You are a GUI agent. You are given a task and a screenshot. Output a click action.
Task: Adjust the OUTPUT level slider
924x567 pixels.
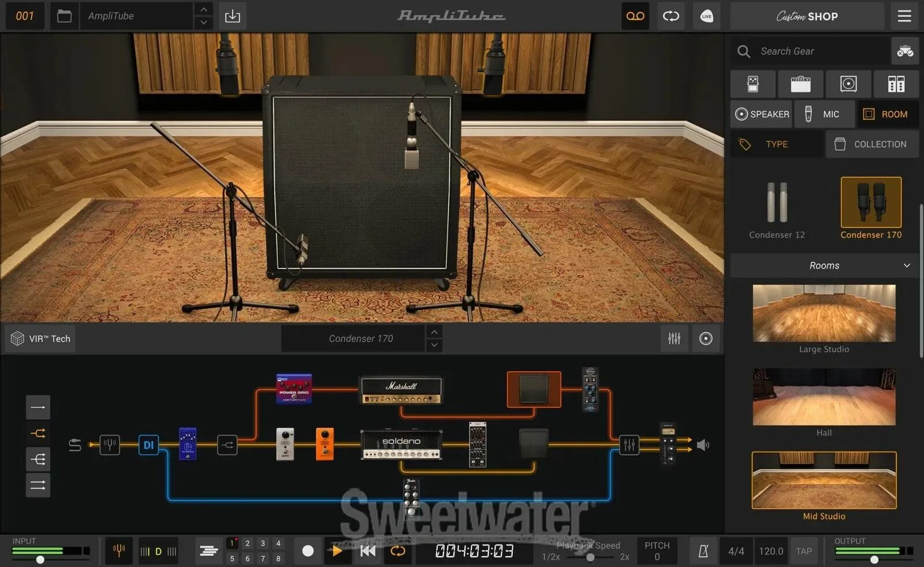(874, 559)
